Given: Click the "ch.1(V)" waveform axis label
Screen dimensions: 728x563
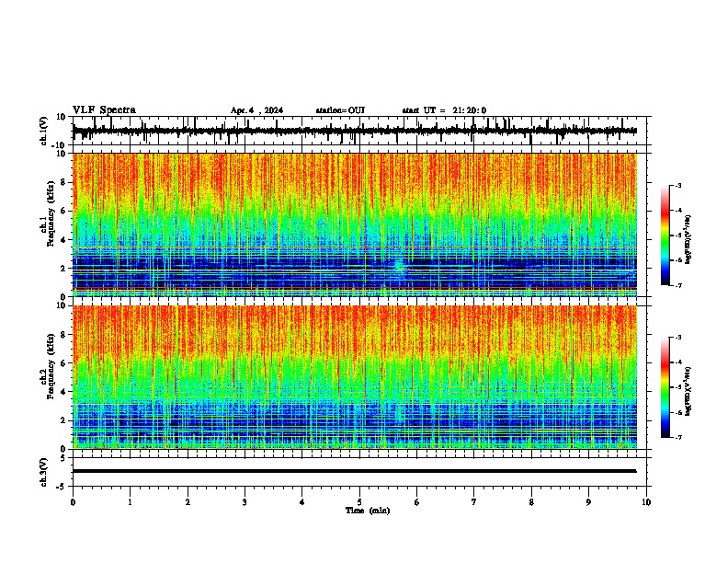Looking at the screenshot, I should (x=44, y=131).
